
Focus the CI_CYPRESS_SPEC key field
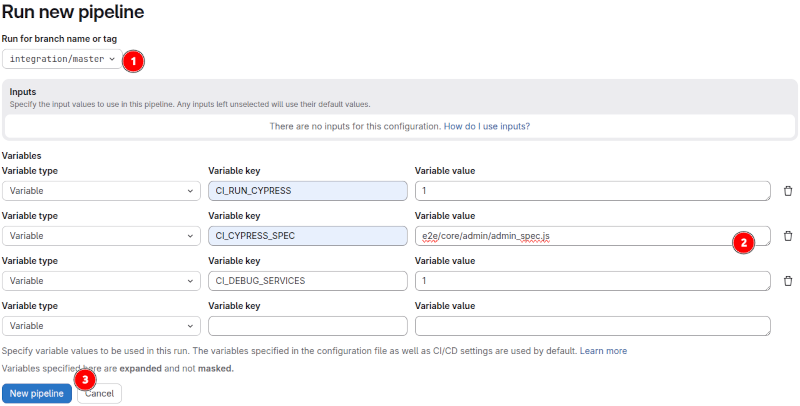[x=308, y=236]
